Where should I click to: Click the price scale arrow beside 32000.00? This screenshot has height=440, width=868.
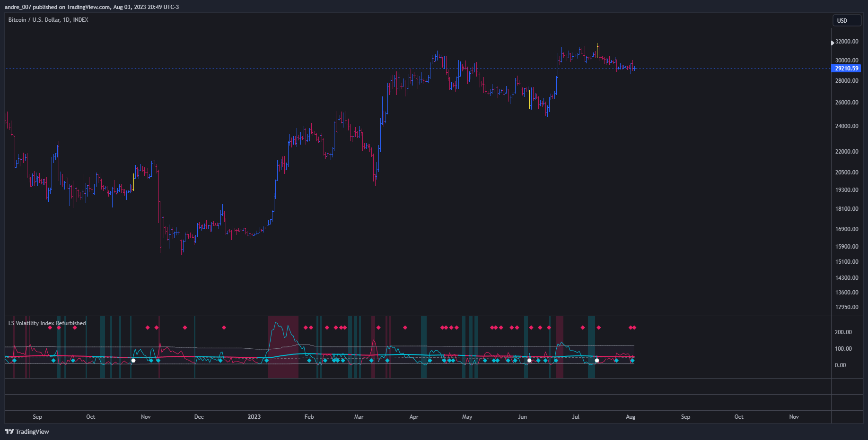coord(833,43)
